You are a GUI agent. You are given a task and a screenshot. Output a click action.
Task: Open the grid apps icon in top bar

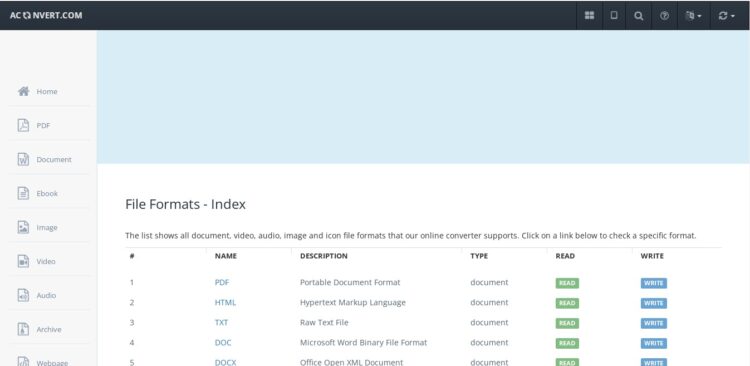coord(589,15)
